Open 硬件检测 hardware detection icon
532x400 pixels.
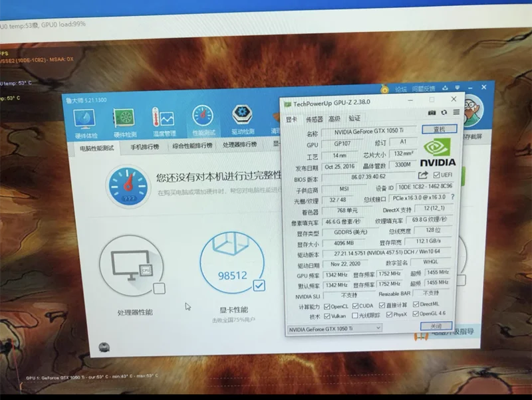click(124, 123)
